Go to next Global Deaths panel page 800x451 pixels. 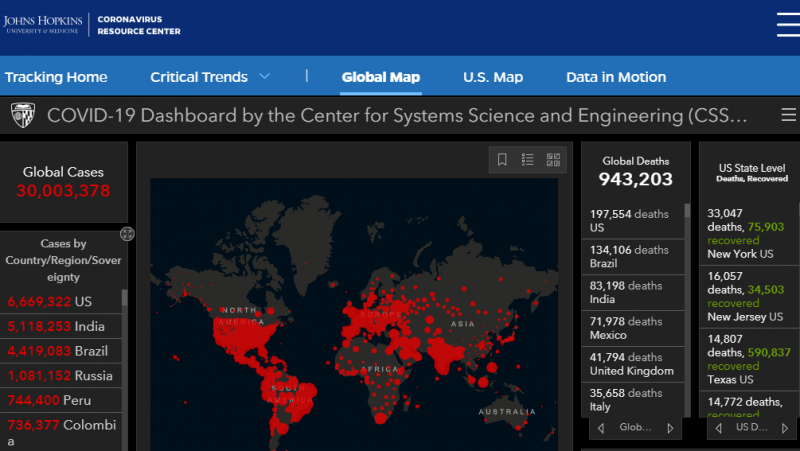coord(670,429)
